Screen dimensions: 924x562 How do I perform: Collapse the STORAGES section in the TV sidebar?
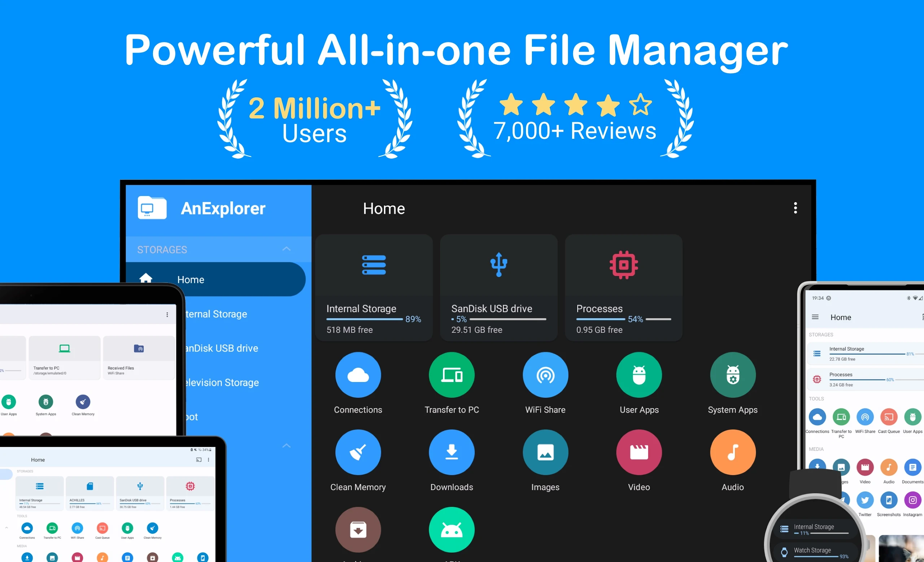[x=287, y=249]
